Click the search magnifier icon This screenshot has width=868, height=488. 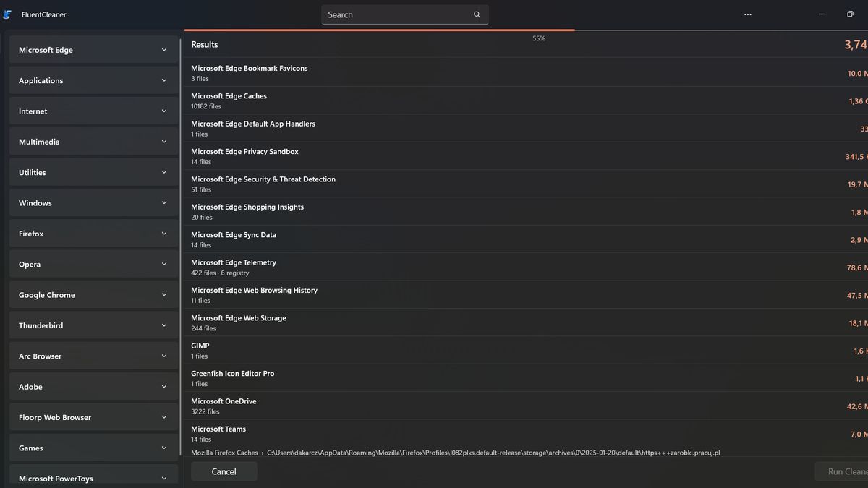477,14
